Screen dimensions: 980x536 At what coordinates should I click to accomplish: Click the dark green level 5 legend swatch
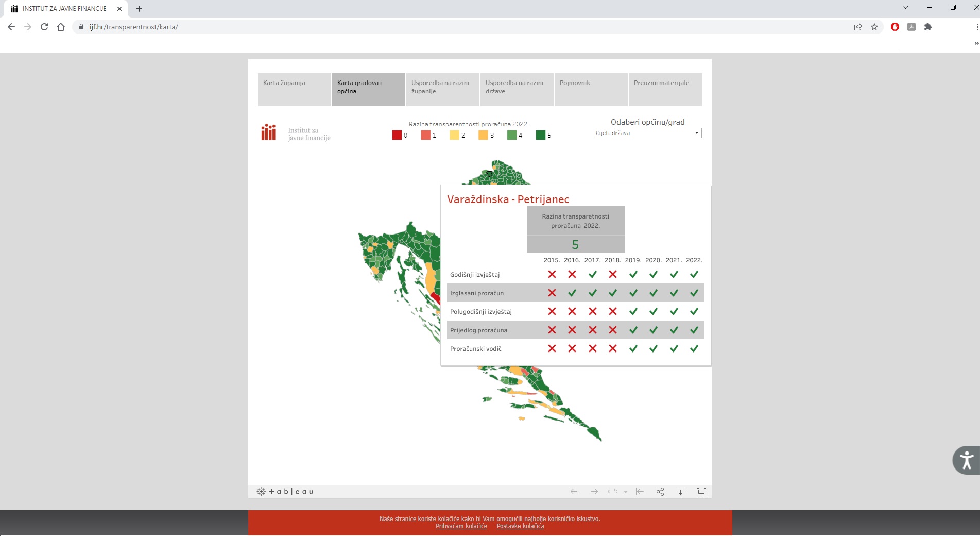[540, 135]
